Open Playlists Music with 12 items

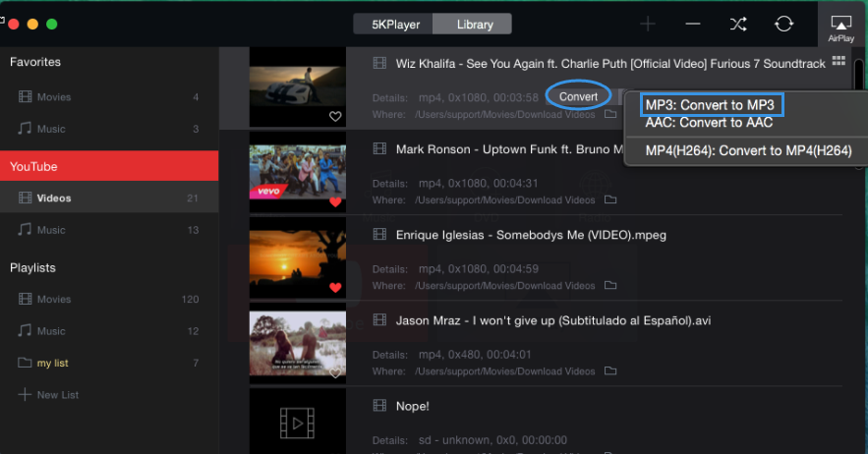point(109,331)
